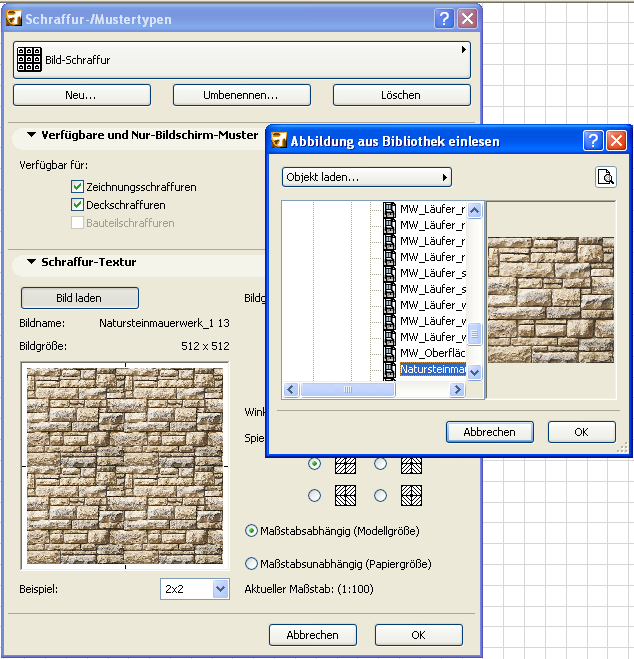
Task: Click the upper-right mirror pattern icon
Action: coord(411,465)
